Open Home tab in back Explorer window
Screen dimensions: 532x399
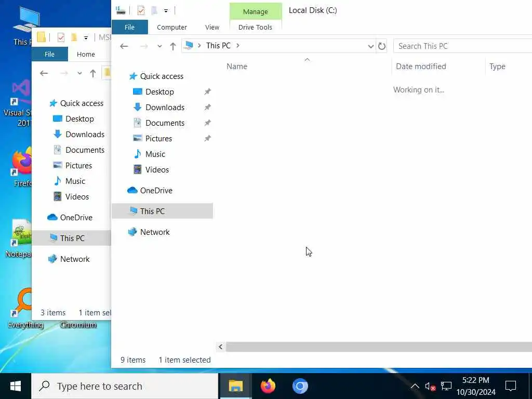(x=86, y=54)
